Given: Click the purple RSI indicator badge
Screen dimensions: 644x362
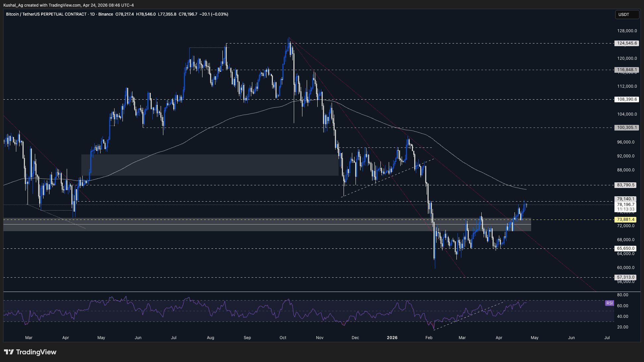Looking at the screenshot, I should (x=609, y=303).
